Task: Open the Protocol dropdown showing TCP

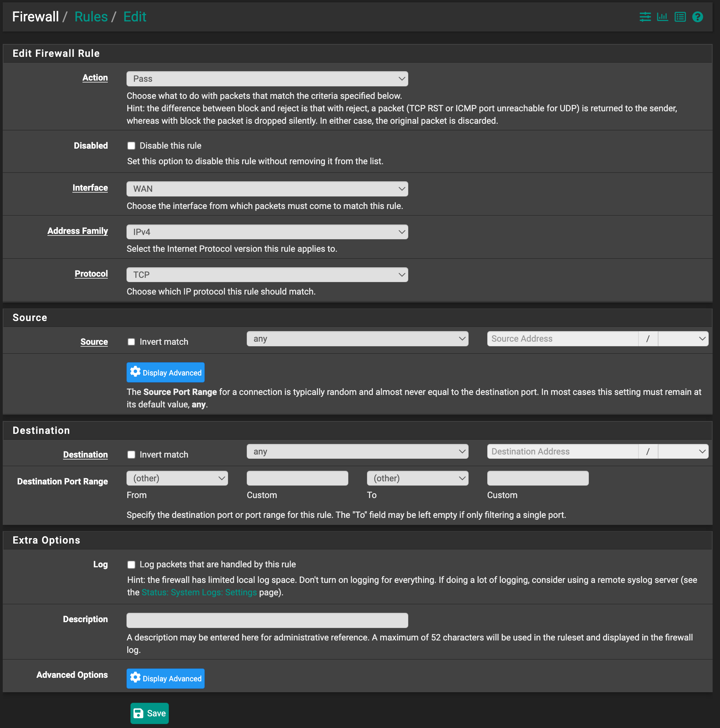Action: (267, 274)
